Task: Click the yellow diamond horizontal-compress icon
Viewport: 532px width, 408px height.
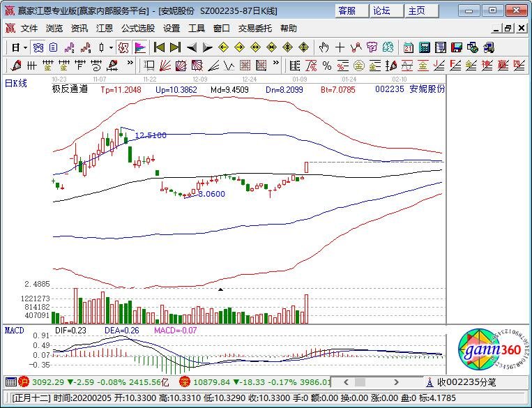Action: pos(271,47)
